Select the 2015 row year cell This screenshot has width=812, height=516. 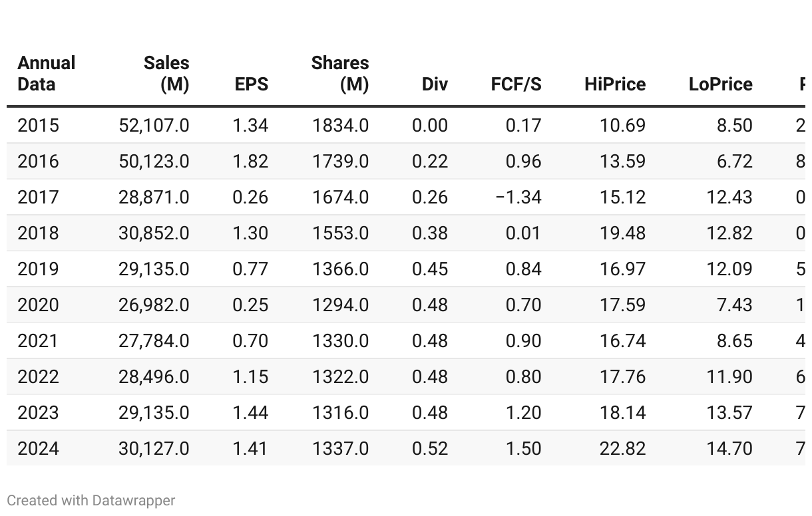[38, 126]
